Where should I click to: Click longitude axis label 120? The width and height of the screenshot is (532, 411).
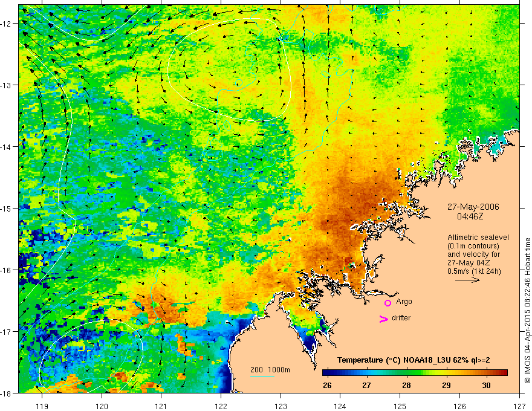point(102,406)
